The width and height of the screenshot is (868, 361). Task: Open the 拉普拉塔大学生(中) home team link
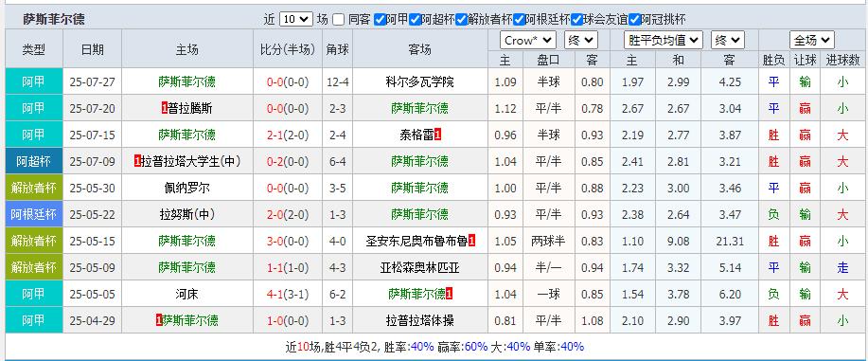click(x=190, y=161)
